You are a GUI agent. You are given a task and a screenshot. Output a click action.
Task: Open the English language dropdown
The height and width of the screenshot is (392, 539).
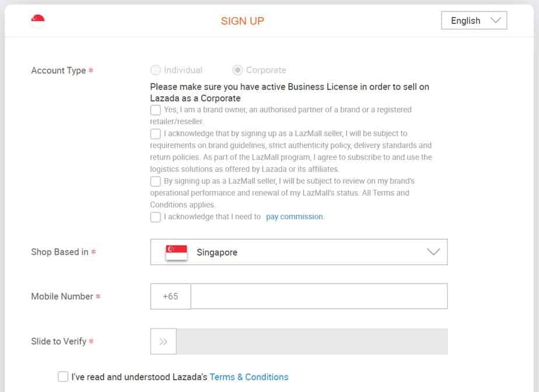pyautogui.click(x=474, y=20)
